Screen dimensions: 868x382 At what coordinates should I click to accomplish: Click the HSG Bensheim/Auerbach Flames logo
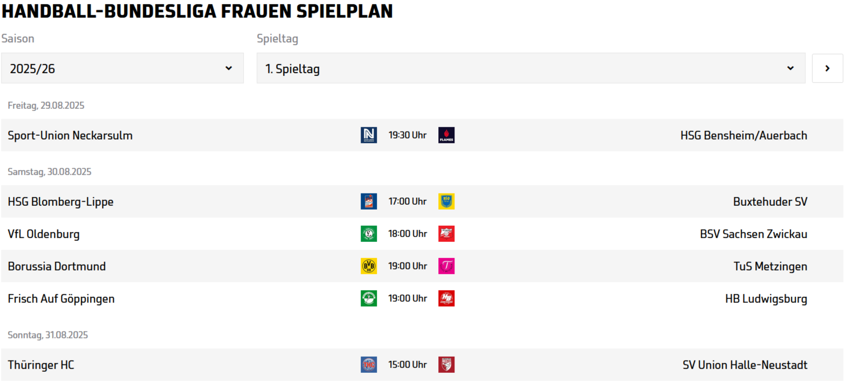point(446,135)
